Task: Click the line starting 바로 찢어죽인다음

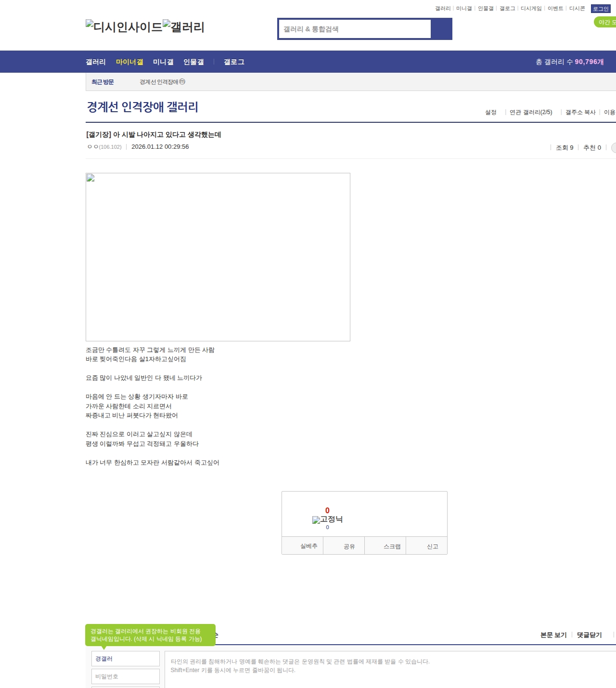Action: coord(136,359)
